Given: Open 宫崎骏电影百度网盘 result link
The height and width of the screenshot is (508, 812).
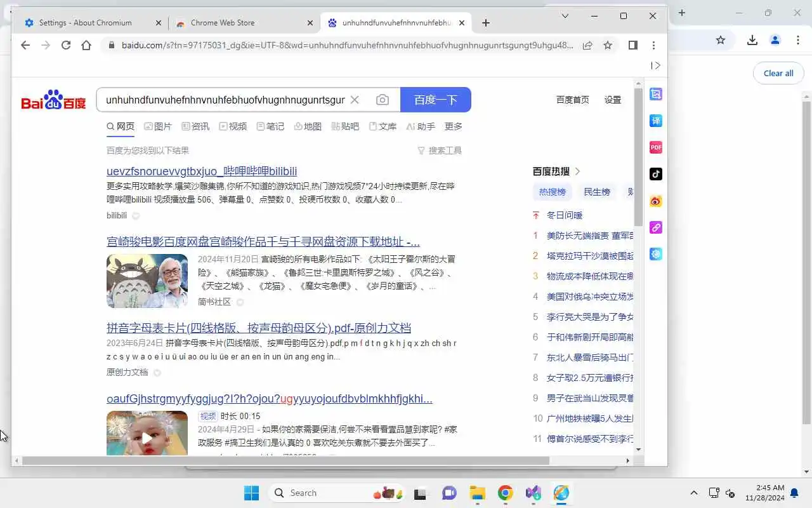Looking at the screenshot, I should click(263, 242).
